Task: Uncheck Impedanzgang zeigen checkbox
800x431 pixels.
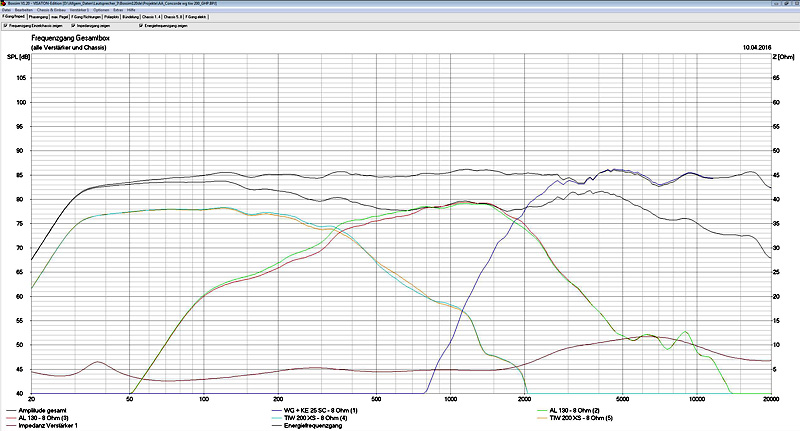Action: point(73,26)
